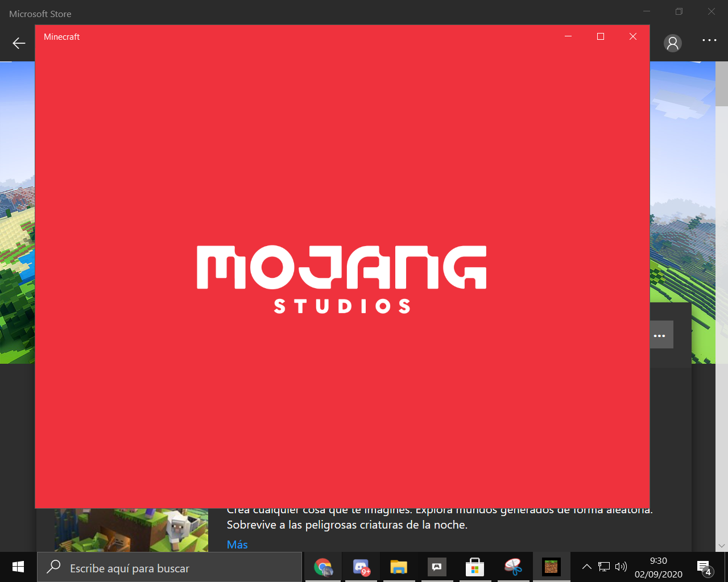Minimize the Microsoft Store window
The image size is (728, 582).
647,11
